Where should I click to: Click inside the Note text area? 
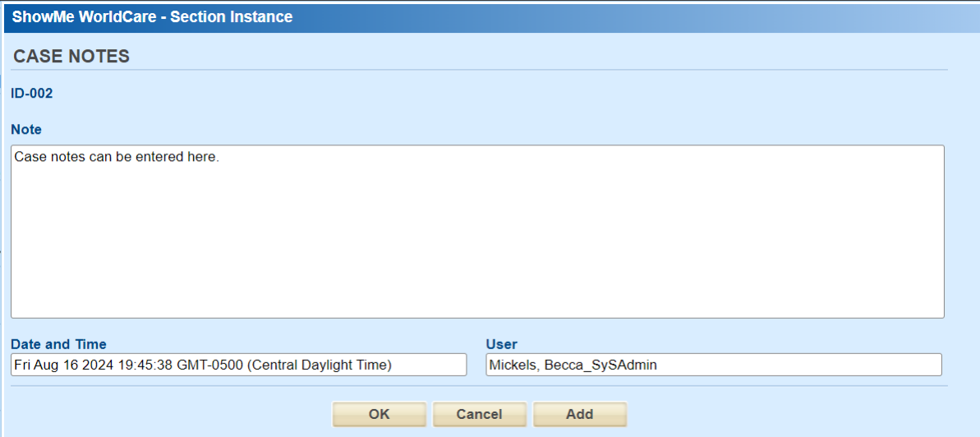coord(477,232)
